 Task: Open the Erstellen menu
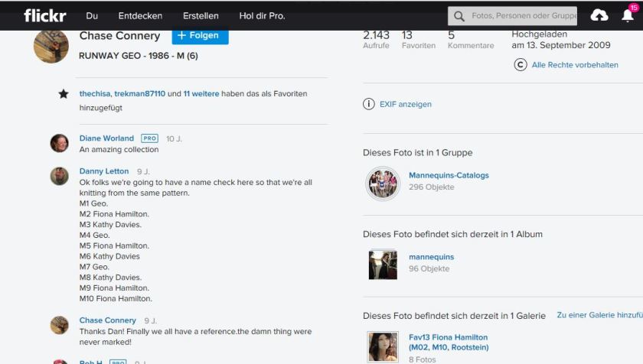[x=201, y=15]
